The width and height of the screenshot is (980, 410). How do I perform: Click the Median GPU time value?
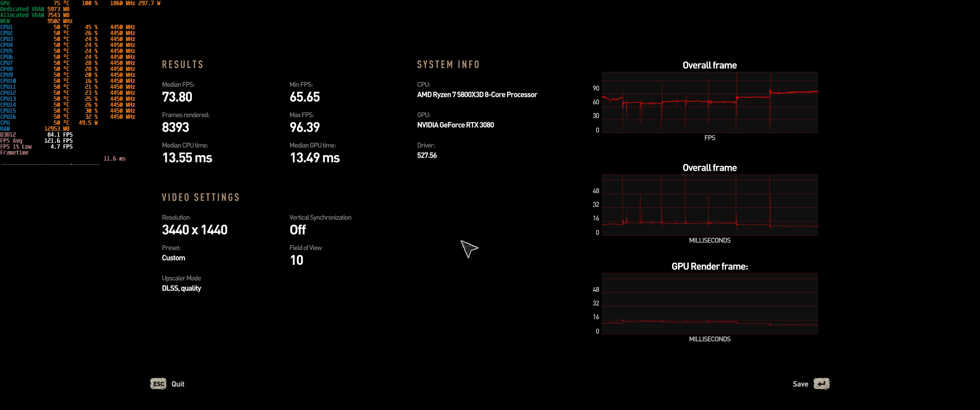(x=315, y=158)
